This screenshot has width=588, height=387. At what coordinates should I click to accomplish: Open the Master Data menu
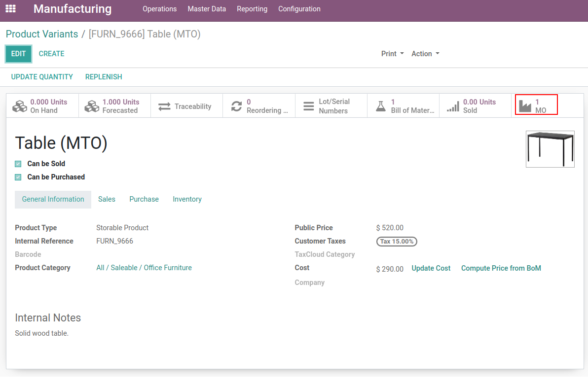coord(207,9)
